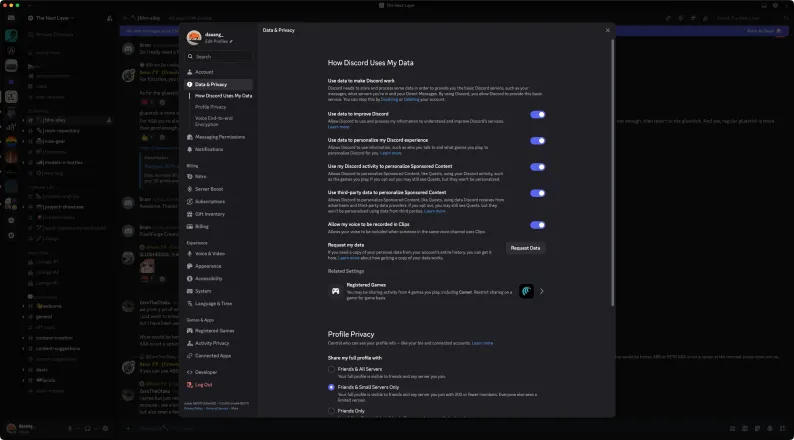
Task: Select Friends Only radio option
Action: (331, 411)
